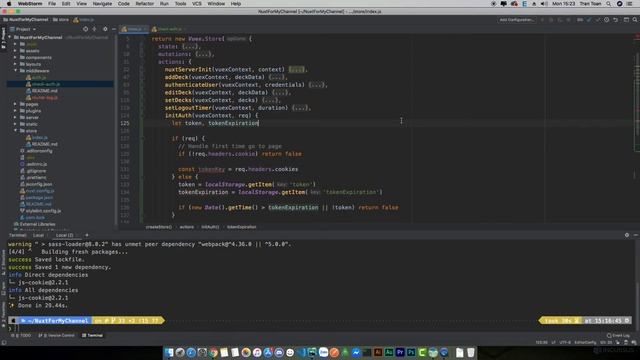Select External Libraries in the project tree
This screenshot has height=360, width=640.
(x=34, y=224)
